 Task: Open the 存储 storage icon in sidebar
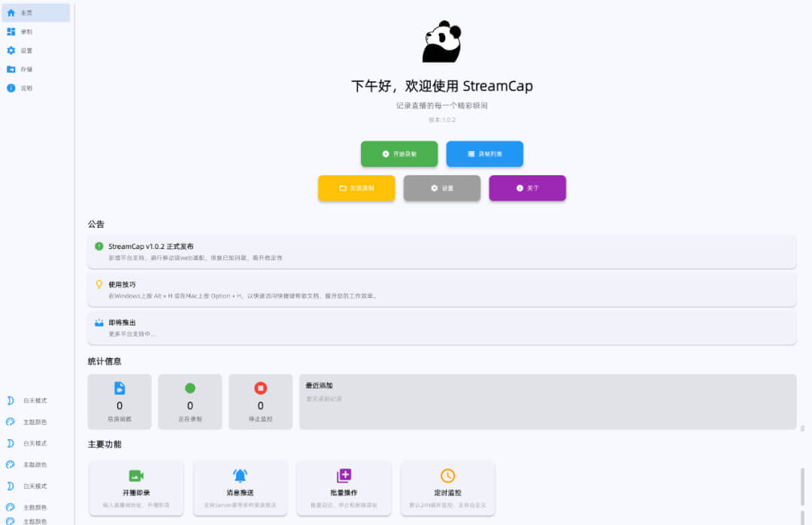pos(11,68)
